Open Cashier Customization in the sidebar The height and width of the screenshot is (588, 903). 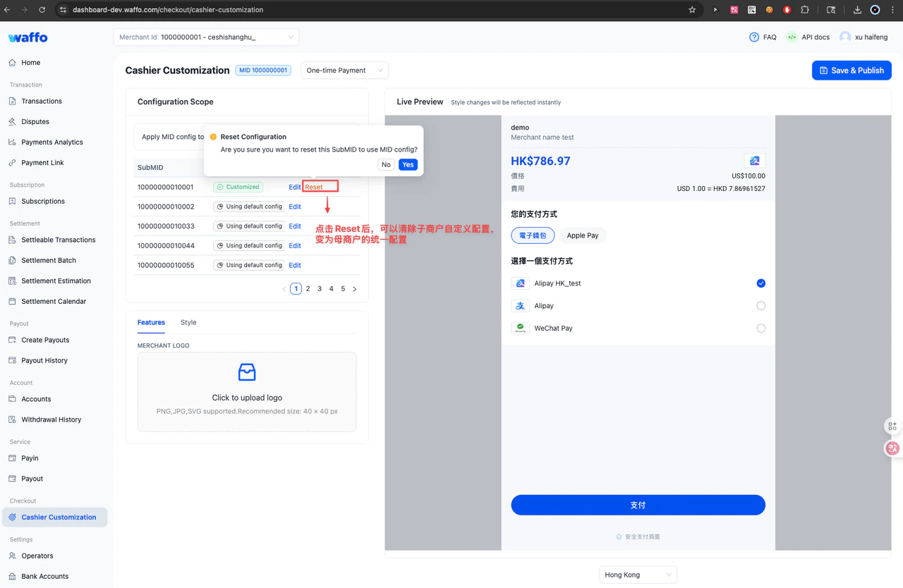point(54,517)
